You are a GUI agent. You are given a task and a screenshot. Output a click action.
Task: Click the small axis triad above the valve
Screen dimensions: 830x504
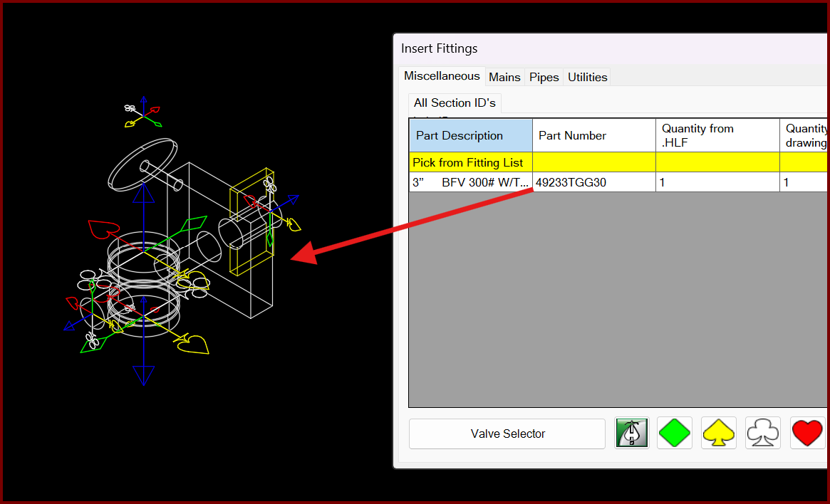tap(143, 112)
